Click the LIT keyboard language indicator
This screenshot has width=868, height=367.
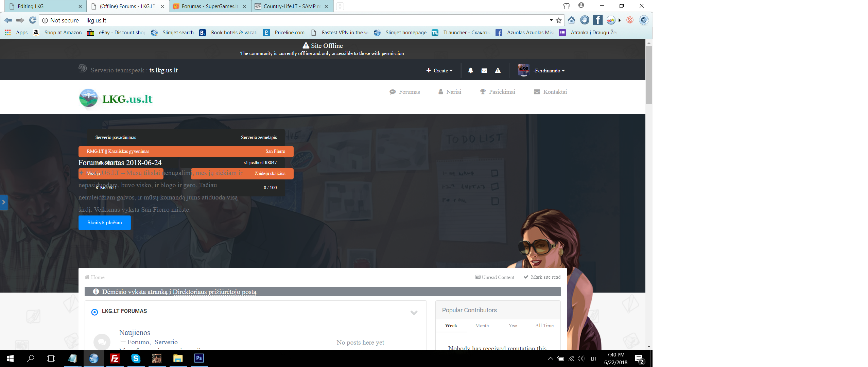pos(594,359)
